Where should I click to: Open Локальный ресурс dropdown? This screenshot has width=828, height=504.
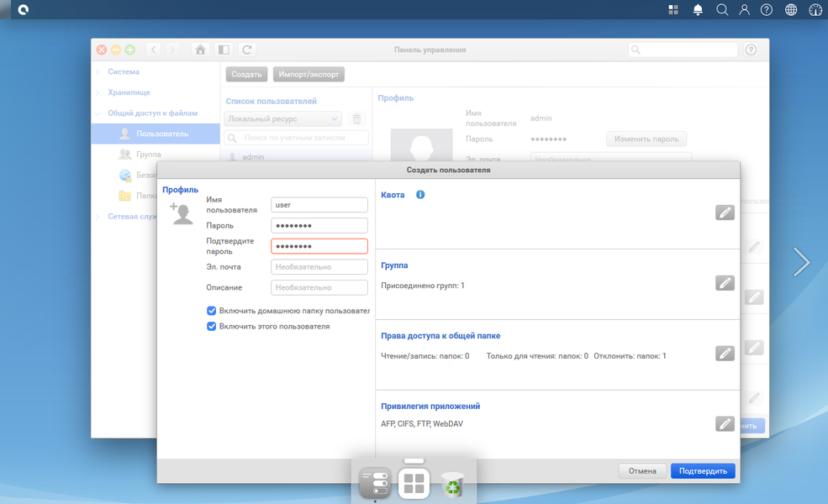[x=283, y=118]
